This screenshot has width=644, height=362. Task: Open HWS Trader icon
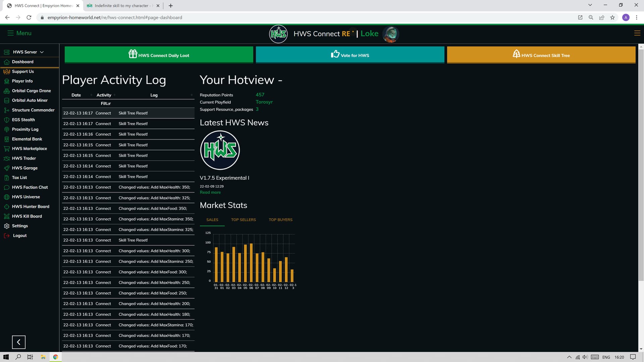click(6, 159)
